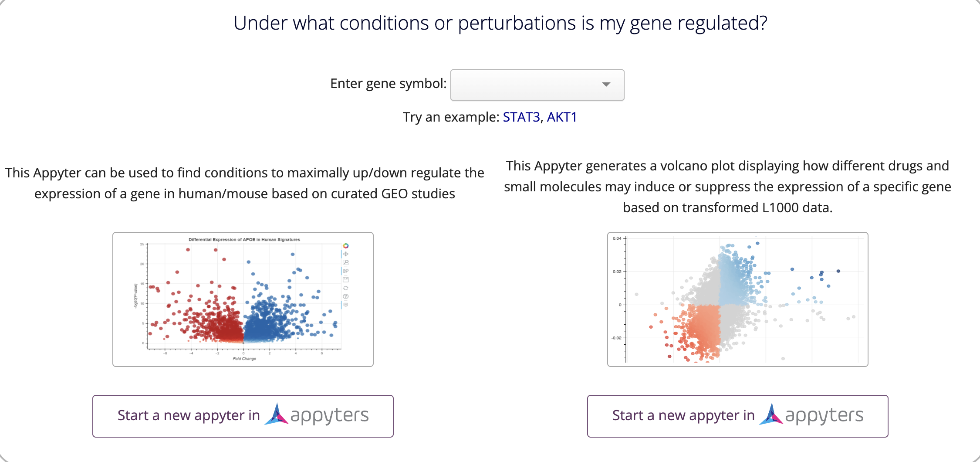Open the L1000 volcano plot thumbnail
The image size is (980, 462).
point(737,299)
